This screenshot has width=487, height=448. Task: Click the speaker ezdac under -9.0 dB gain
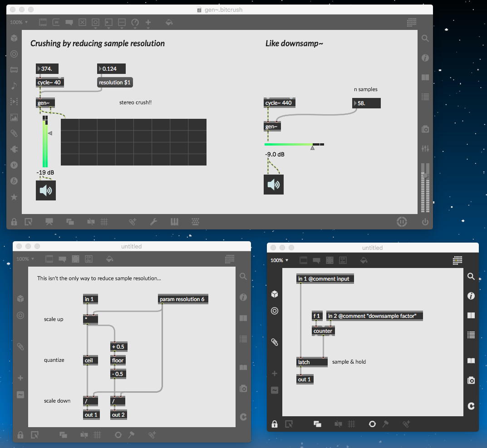274,185
